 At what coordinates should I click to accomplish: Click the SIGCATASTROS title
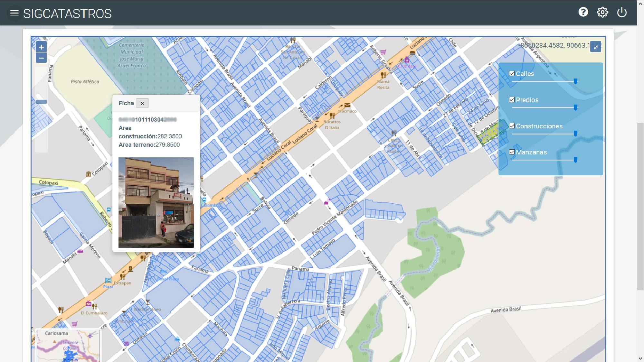pos(67,14)
